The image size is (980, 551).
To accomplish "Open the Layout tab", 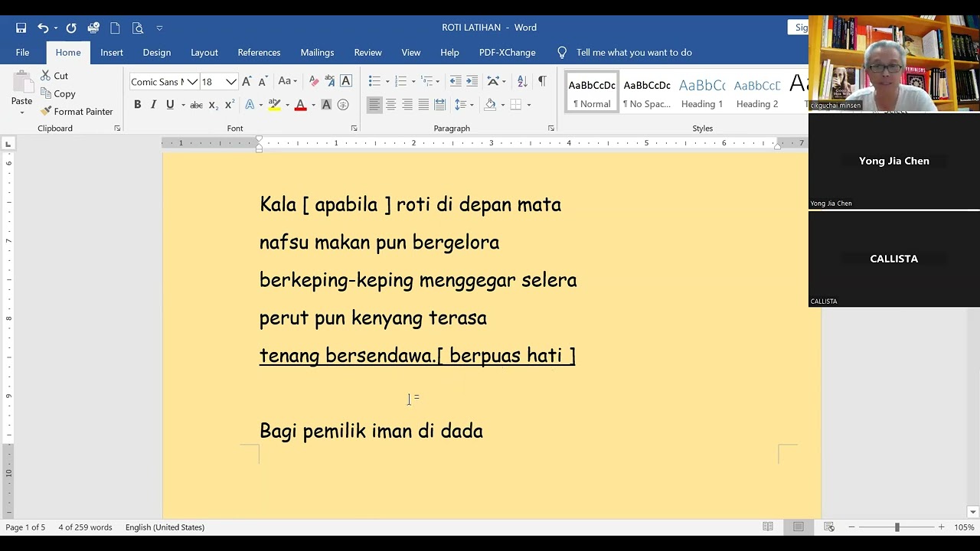I will tap(204, 52).
